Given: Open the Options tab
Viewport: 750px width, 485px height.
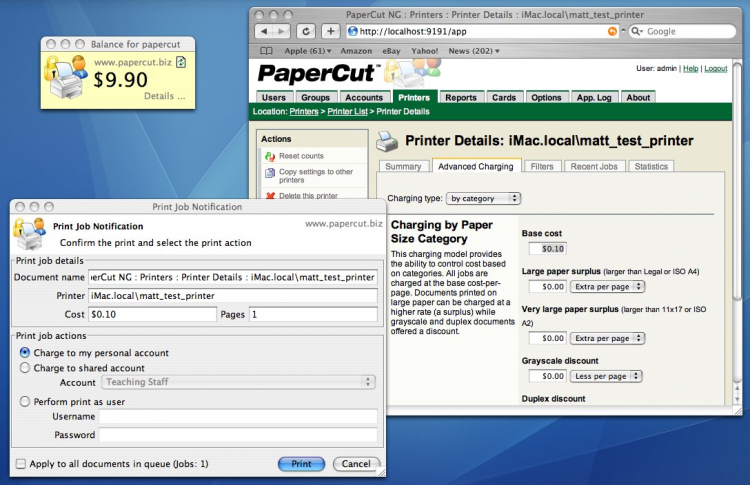Looking at the screenshot, I should [x=546, y=97].
